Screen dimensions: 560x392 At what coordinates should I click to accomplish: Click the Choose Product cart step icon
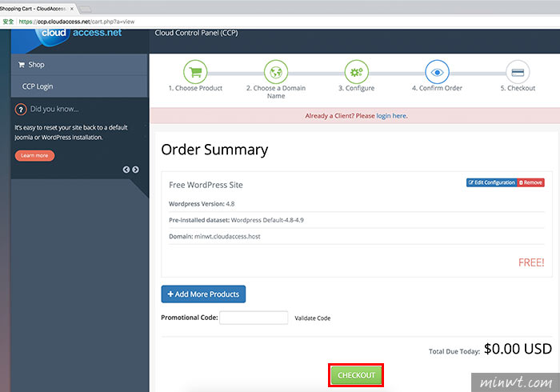[195, 72]
